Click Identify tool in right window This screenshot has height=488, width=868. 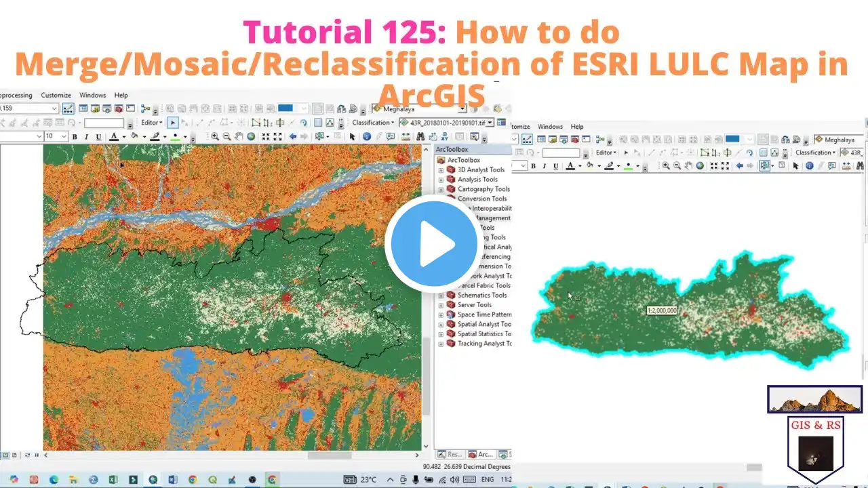(809, 166)
